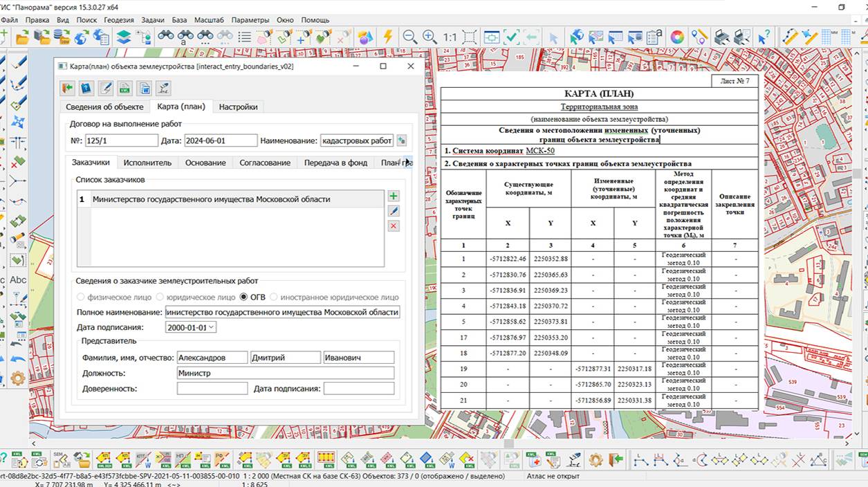
Task: Click the gear settings icon in bottom toolbar
Action: coord(595,459)
